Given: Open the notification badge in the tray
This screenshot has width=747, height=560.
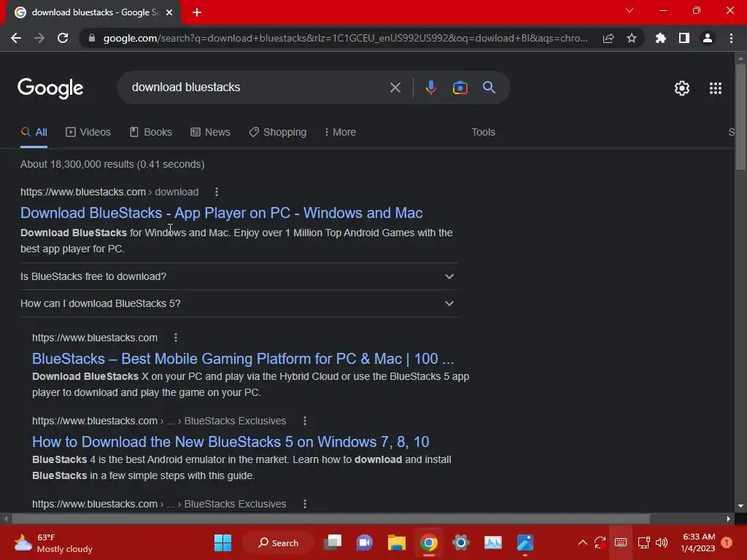Looking at the screenshot, I should coord(727,542).
